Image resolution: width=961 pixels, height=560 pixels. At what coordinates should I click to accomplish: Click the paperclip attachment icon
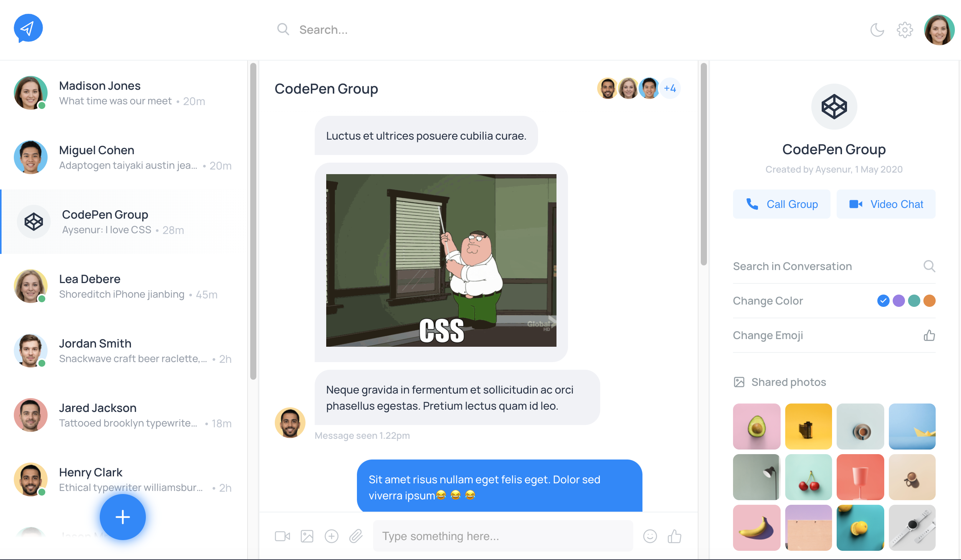[356, 536]
